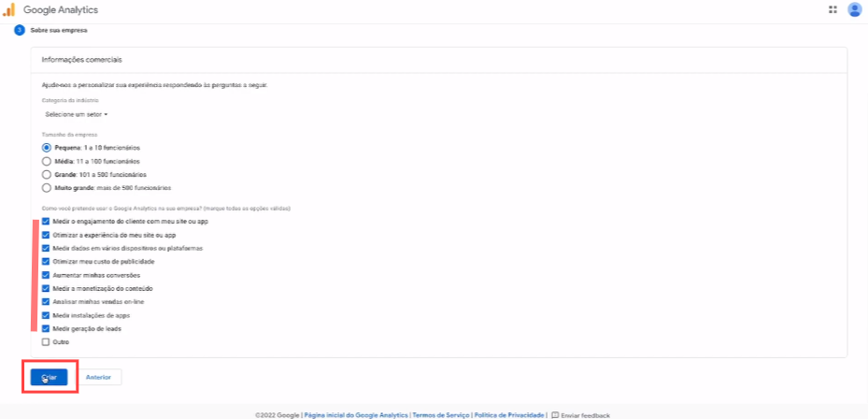Click the step 3 number badge
Viewport: 868px width, 419px height.
coord(19,31)
